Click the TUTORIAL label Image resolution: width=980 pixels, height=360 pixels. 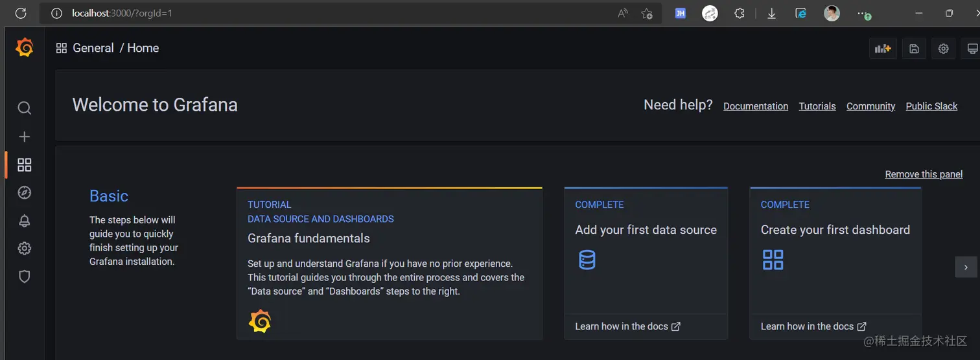(270, 205)
